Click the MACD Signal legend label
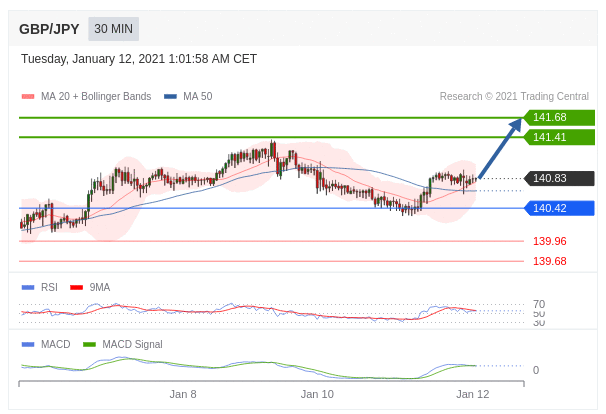606x414 pixels. [132, 344]
